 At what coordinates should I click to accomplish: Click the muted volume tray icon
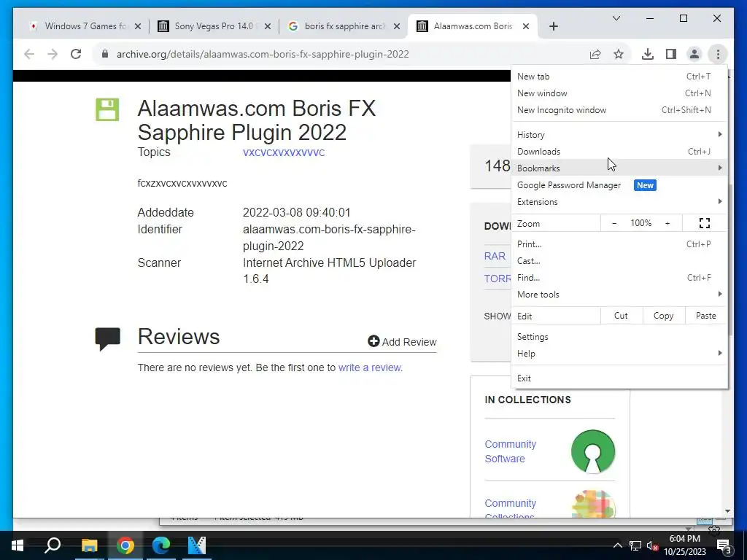(x=653, y=545)
